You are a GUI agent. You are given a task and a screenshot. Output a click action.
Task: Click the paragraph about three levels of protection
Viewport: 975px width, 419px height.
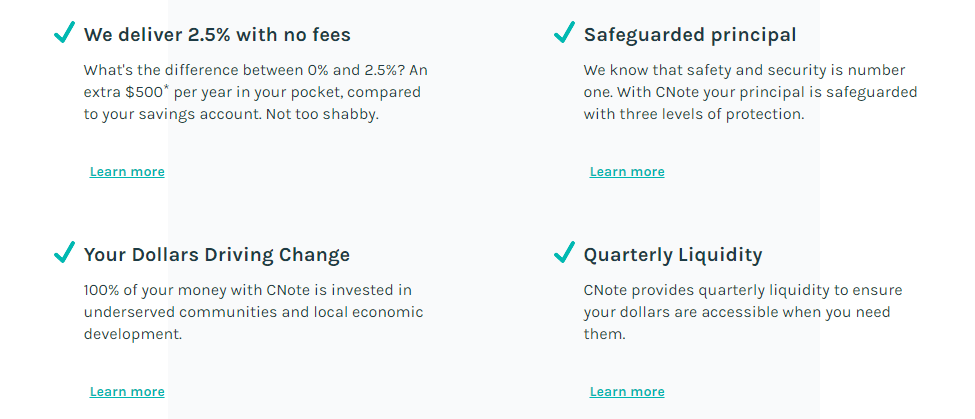[750, 93]
